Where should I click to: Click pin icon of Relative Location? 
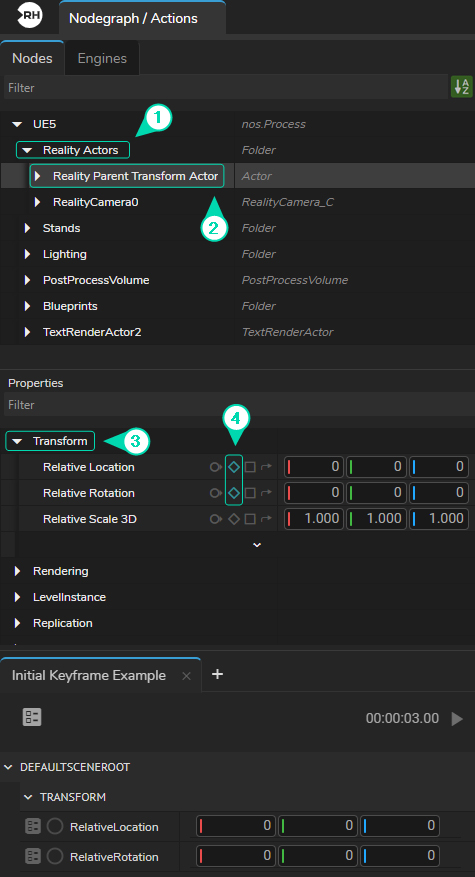(x=215, y=467)
